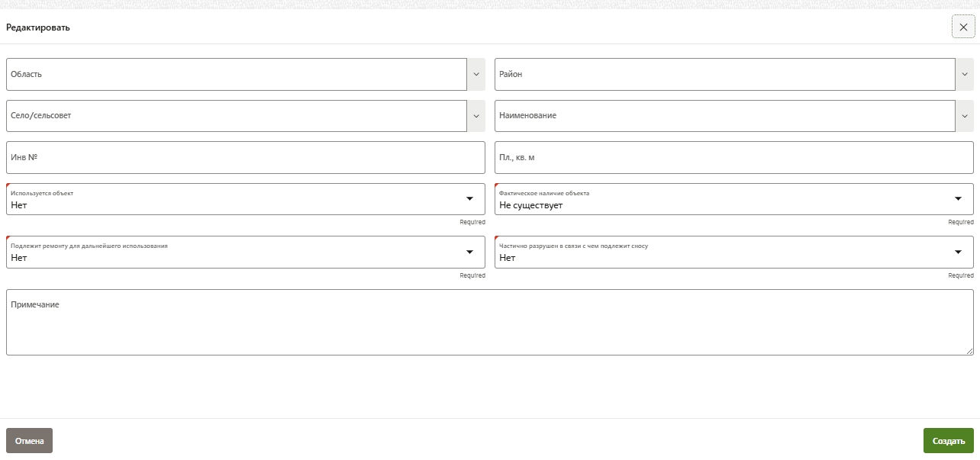Click the triangle arrow in Подлежит ремонту select

tap(469, 253)
